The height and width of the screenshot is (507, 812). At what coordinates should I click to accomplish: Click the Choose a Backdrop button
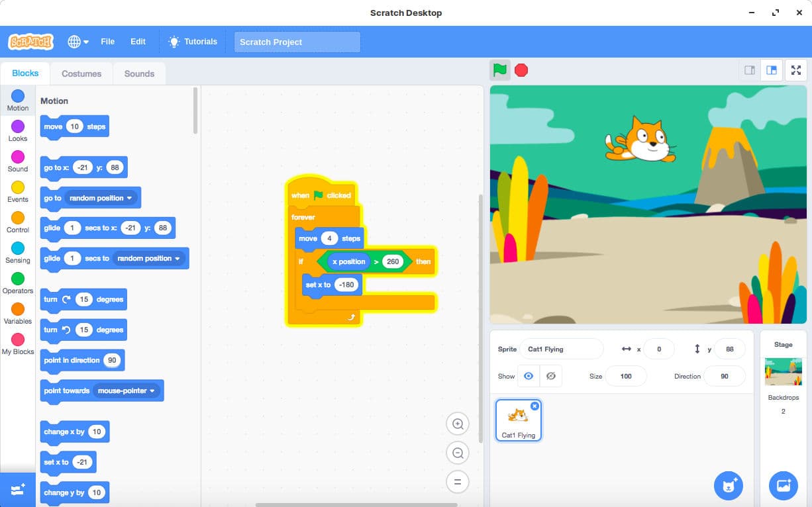[x=783, y=486]
